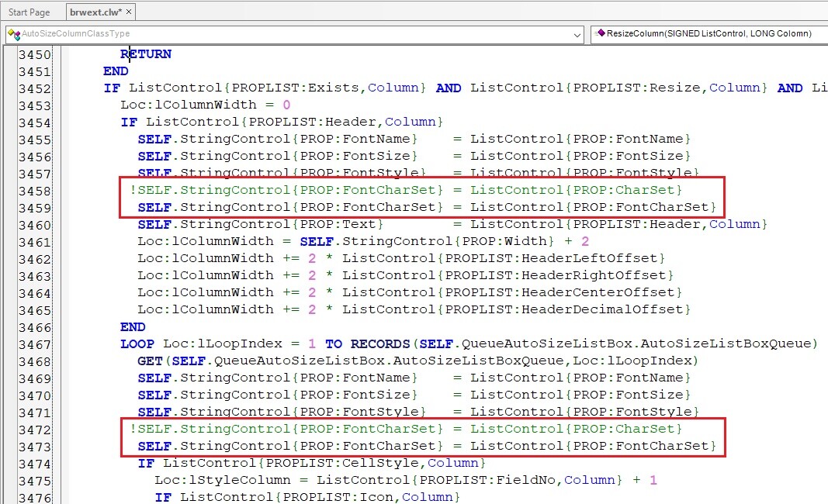Place cursor on the RETURN keyword

coord(146,54)
